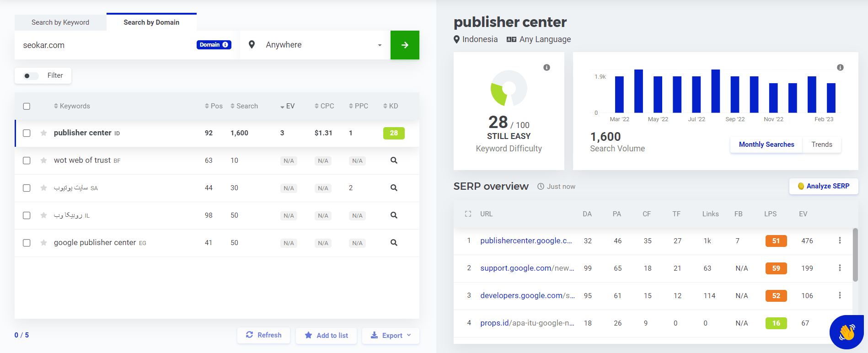Sort table by Pos column
Image resolution: width=868 pixels, height=353 pixels.
tap(214, 106)
